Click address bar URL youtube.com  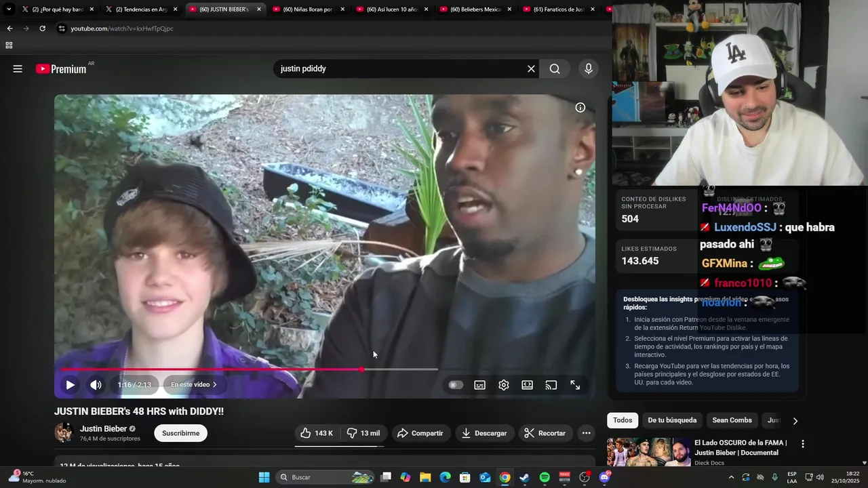tap(122, 28)
